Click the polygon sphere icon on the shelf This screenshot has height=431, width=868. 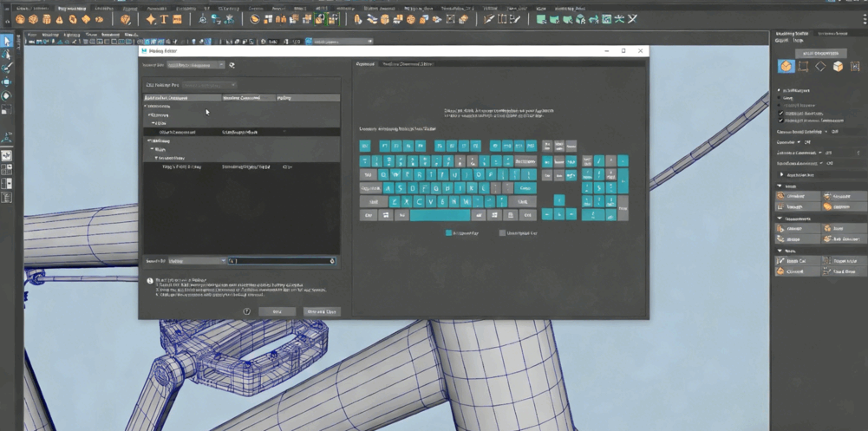coord(20,19)
